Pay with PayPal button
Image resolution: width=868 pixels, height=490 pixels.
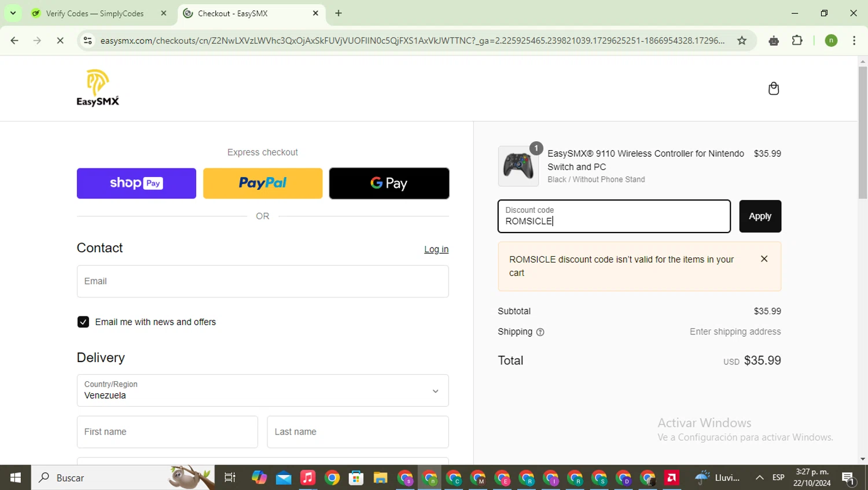click(x=263, y=183)
